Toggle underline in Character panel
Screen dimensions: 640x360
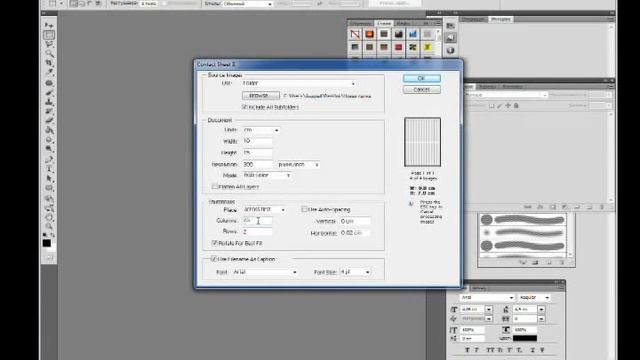click(533, 350)
